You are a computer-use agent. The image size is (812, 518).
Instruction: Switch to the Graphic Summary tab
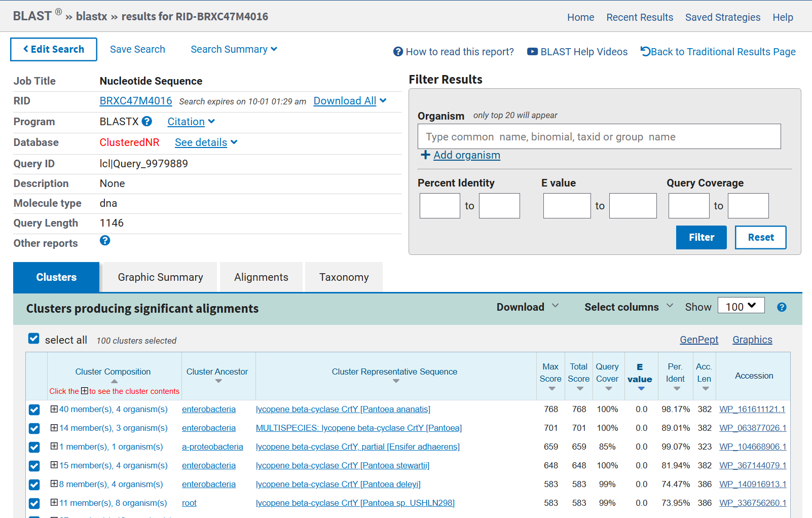pyautogui.click(x=160, y=277)
